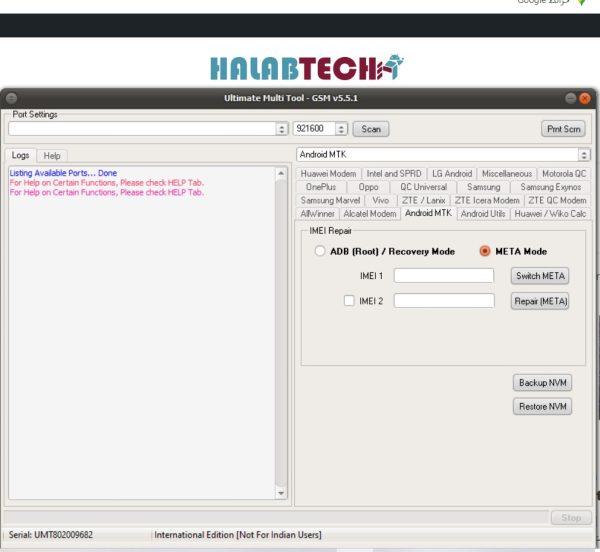Select ADB (Root) / Recovery Mode radio button
600x552 pixels.
pos(320,251)
